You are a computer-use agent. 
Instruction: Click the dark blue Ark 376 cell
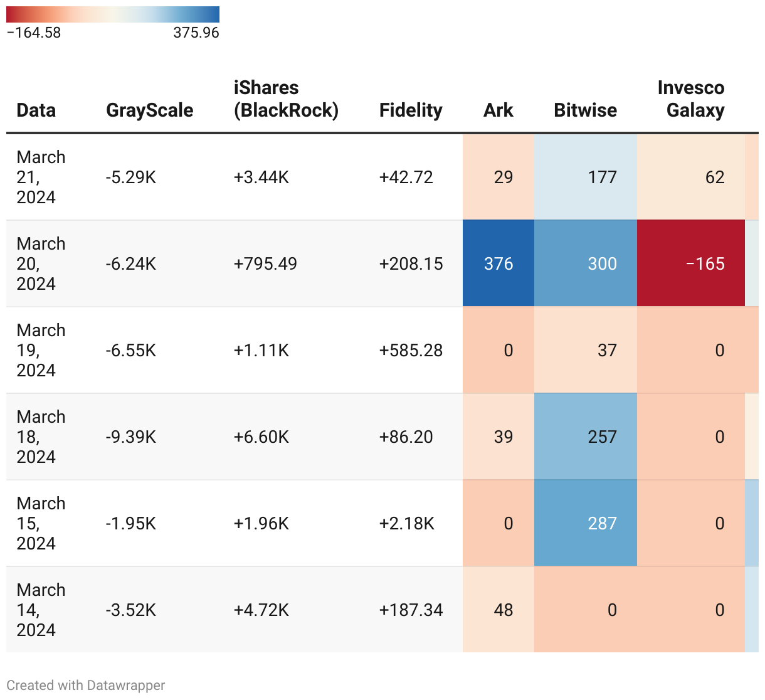coord(499,263)
